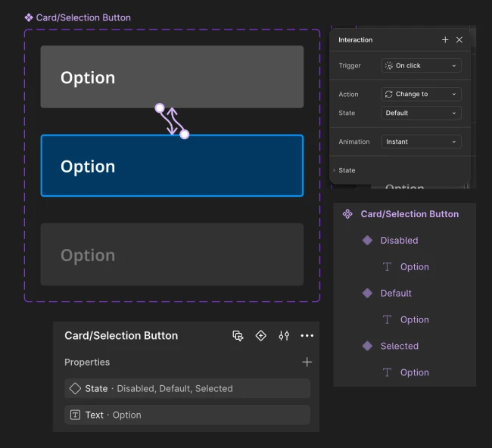Click component icon beside canvas frame title
This screenshot has width=492, height=448.
(x=29, y=17)
